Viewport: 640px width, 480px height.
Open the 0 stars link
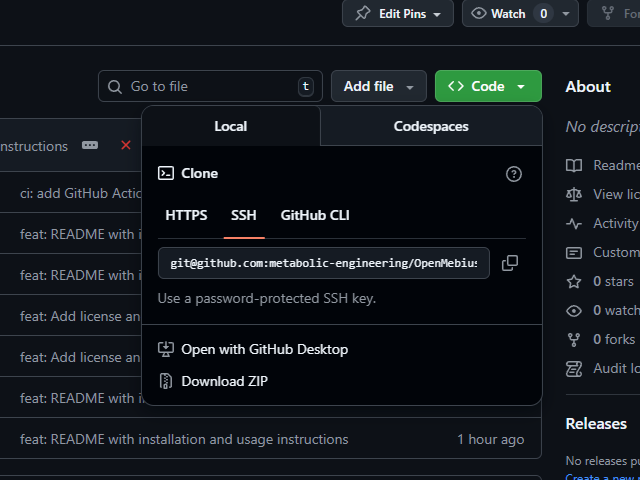tap(613, 281)
